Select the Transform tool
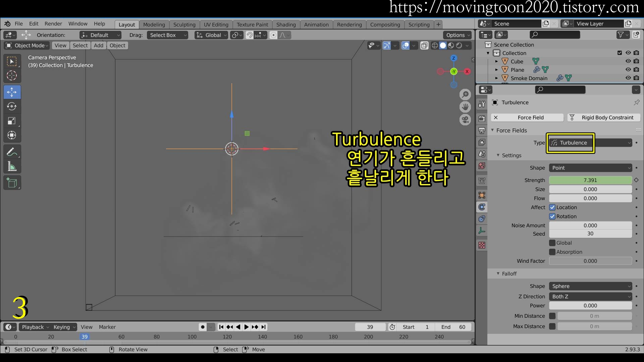 [12, 135]
